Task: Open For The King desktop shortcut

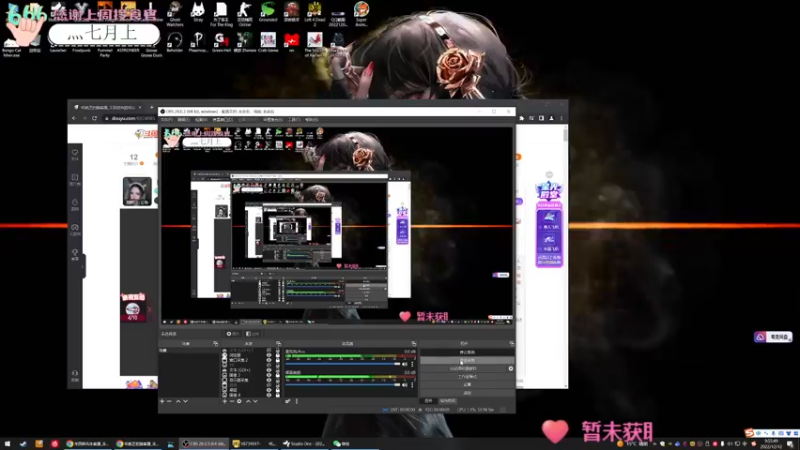Action: [221, 14]
